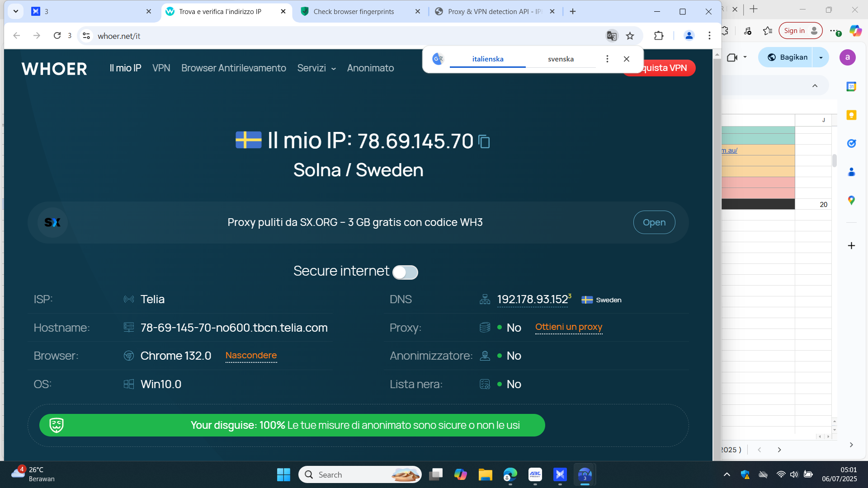The height and width of the screenshot is (488, 868).
Task: Switch to Check browser fingerprints tab
Action: click(x=354, y=12)
